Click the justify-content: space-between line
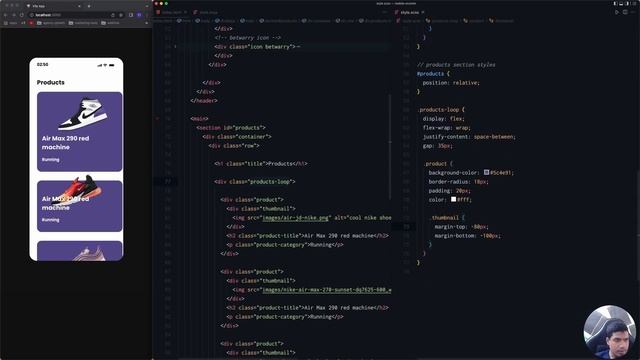The width and height of the screenshot is (640, 360). point(469,136)
